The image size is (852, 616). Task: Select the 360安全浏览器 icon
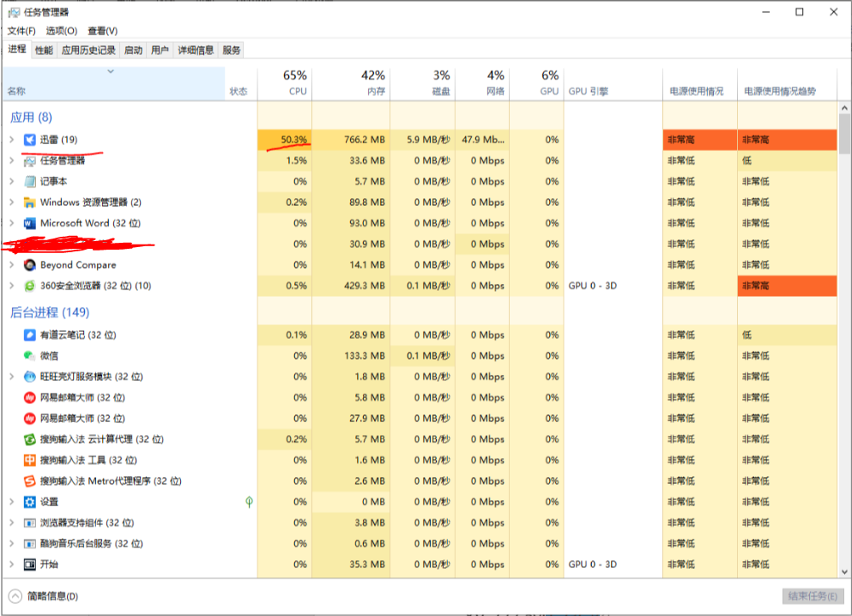click(30, 286)
